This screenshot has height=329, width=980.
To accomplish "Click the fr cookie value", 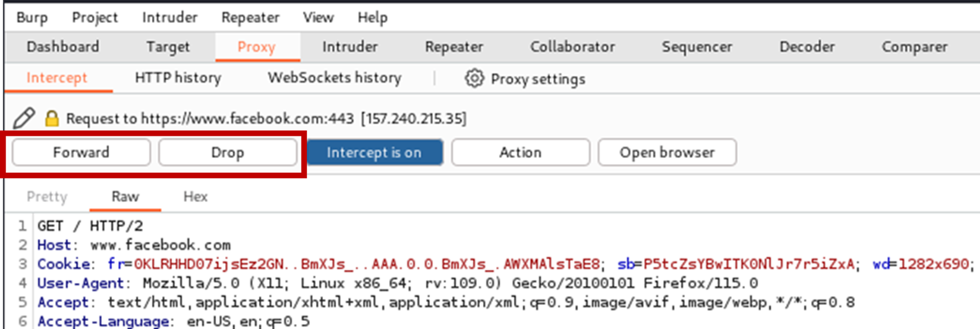I will pos(367,264).
